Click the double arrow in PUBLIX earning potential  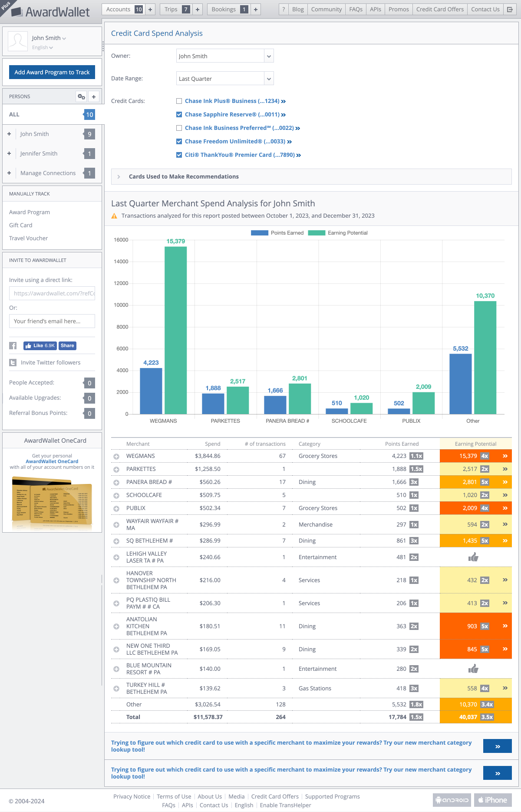pos(505,508)
